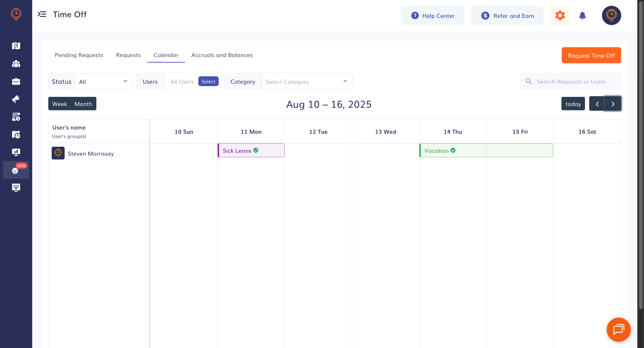Viewport: 644px width, 348px height.
Task: Open the map location sidebar icon
Action: pyautogui.click(x=16, y=46)
